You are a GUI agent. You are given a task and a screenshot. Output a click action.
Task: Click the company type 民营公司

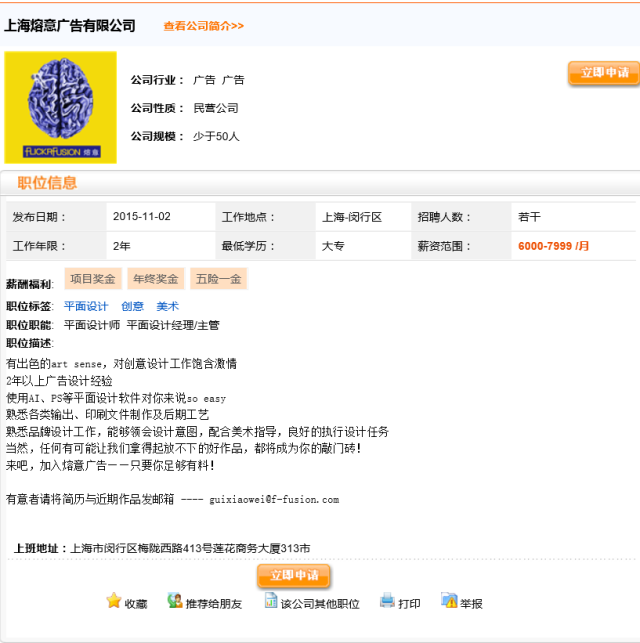pyautogui.click(x=216, y=108)
